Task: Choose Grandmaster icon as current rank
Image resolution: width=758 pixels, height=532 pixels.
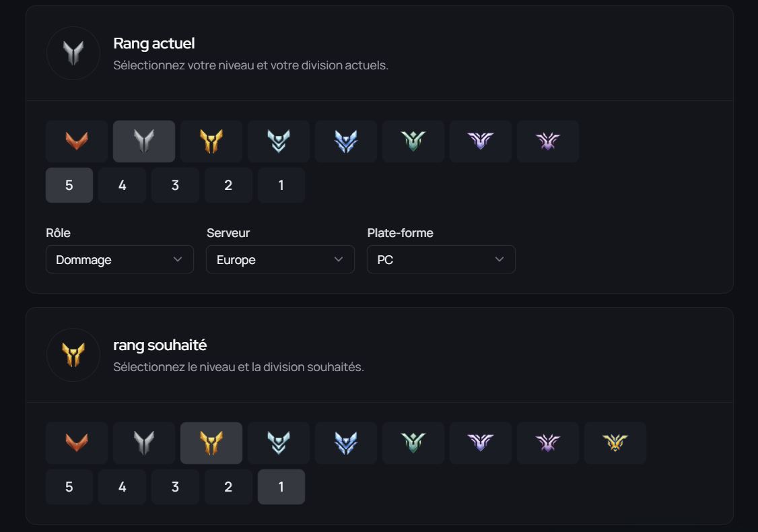Action: (x=481, y=141)
